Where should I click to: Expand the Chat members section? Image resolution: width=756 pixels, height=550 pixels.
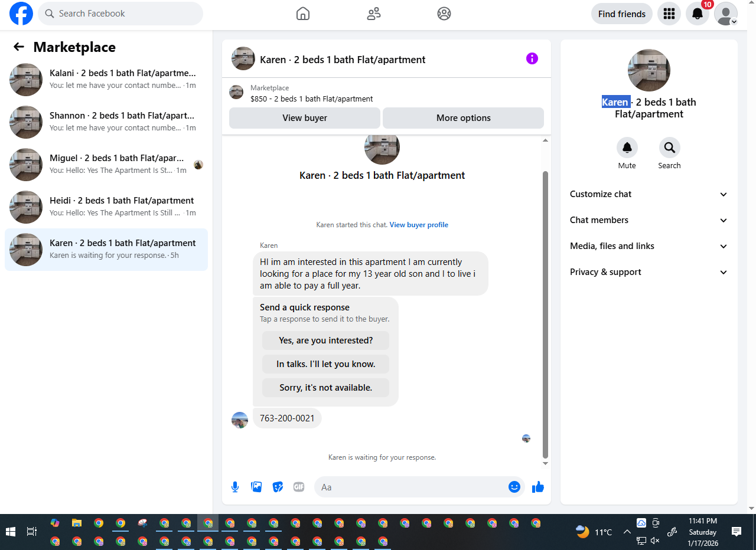(649, 220)
